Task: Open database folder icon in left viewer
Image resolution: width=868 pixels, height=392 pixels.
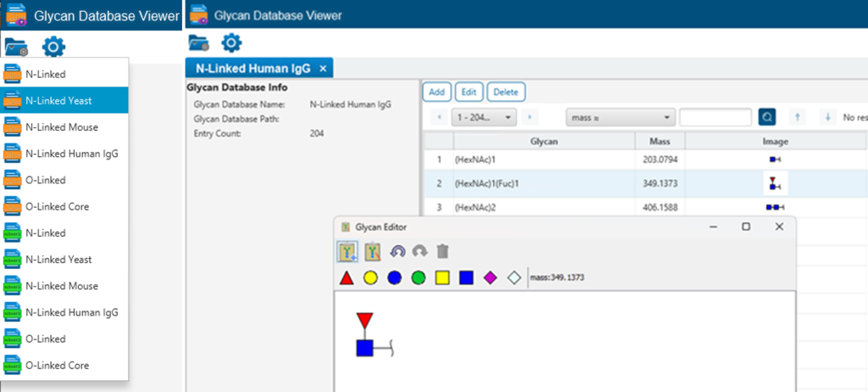Action: pos(16,48)
